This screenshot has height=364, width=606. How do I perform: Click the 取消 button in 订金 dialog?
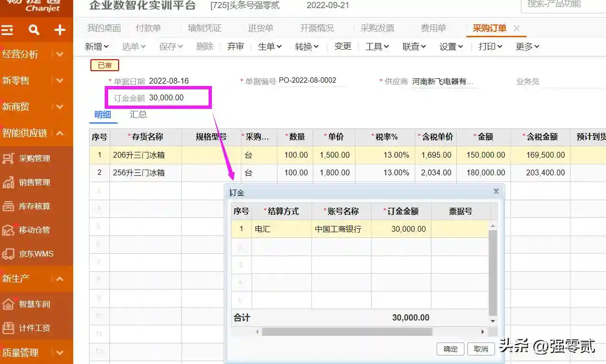click(481, 349)
